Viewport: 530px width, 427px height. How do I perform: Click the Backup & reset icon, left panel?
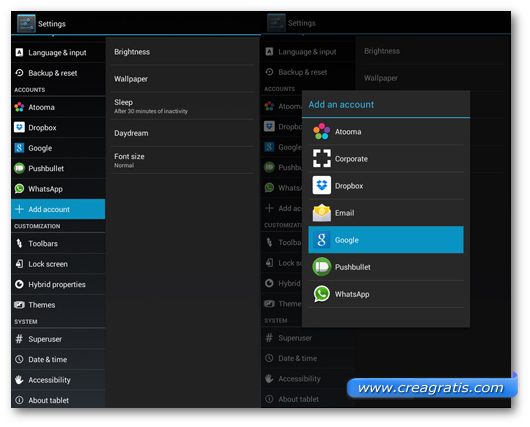[19, 73]
